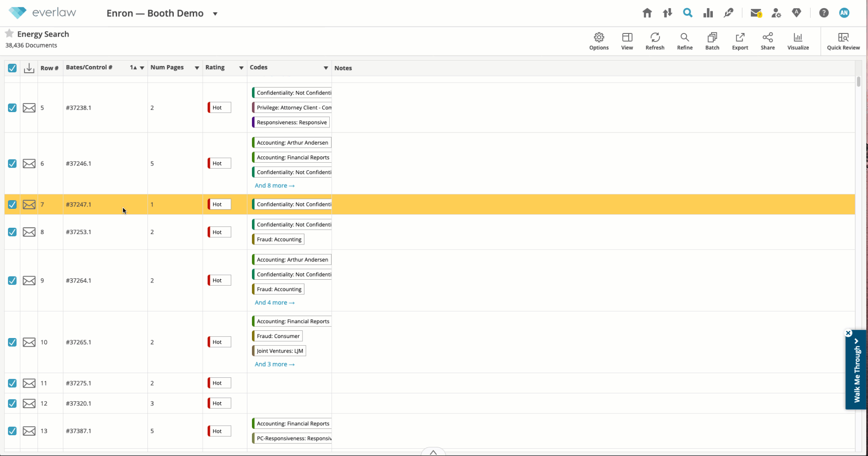Viewport: 868px width, 456px height.
Task: Click Accounting: Arthur Andersen tag in row 6
Action: pyautogui.click(x=292, y=142)
